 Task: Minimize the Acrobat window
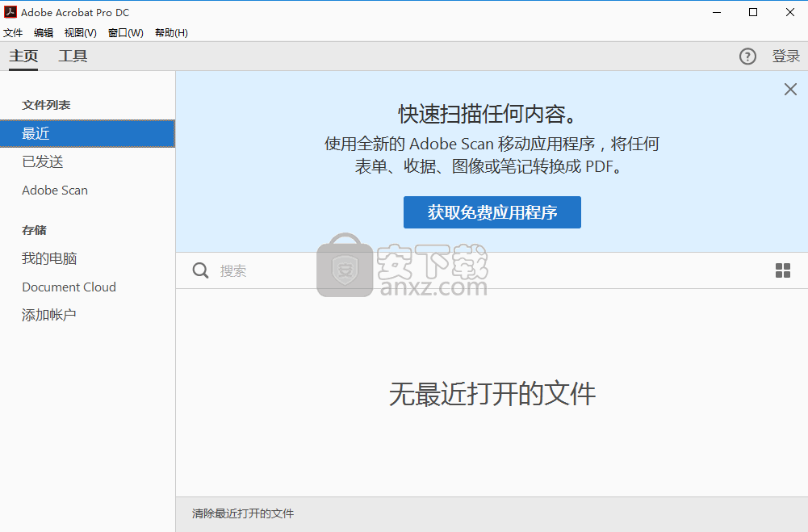[716, 12]
